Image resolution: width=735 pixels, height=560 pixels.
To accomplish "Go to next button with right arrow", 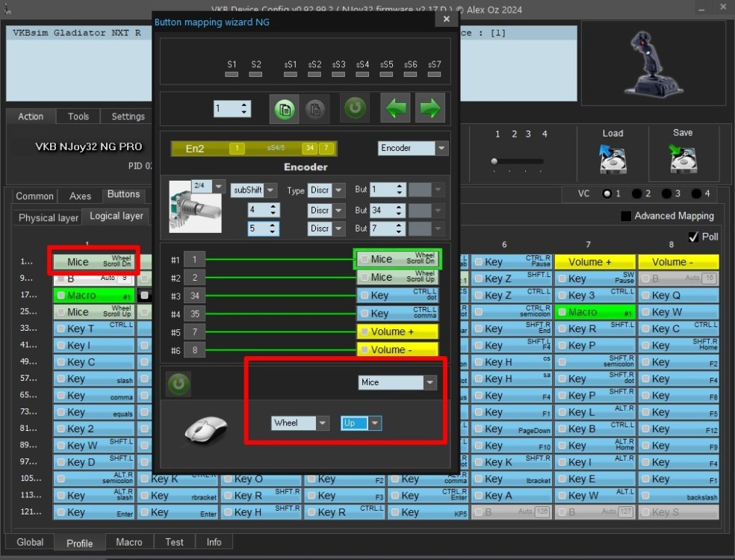I will point(430,108).
